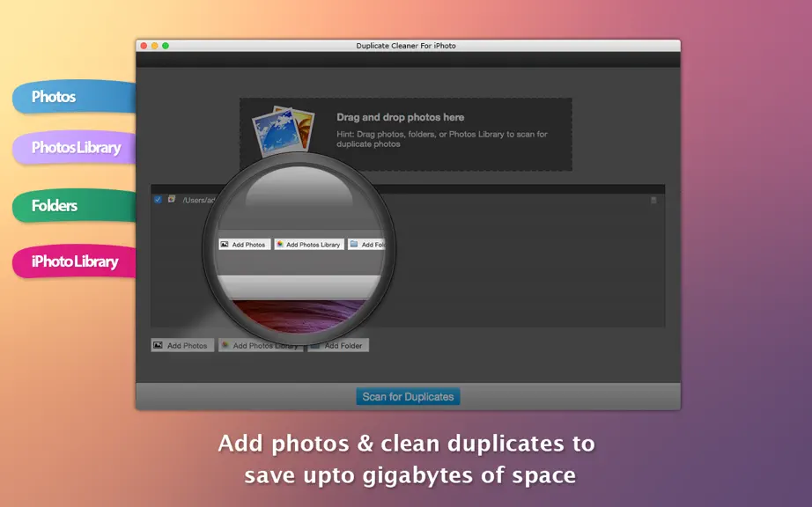The image size is (812, 507).
Task: Click the picture icon on the magnified Add Photos button
Action: coord(225,244)
